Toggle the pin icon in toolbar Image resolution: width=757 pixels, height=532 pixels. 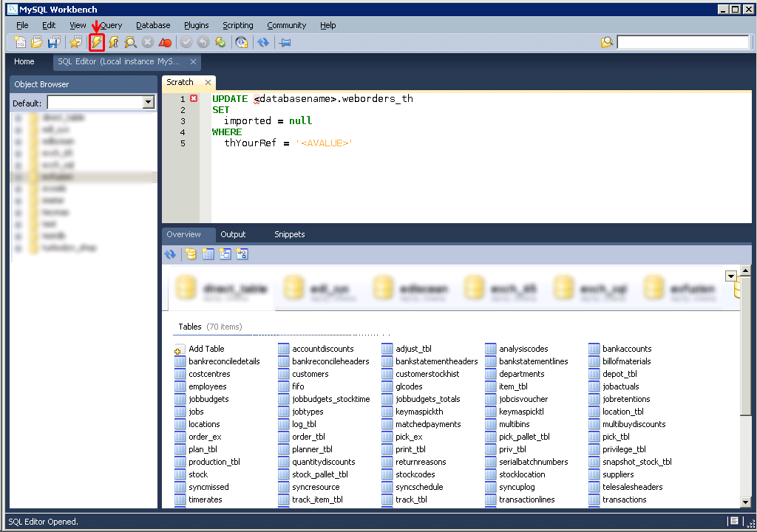[285, 42]
